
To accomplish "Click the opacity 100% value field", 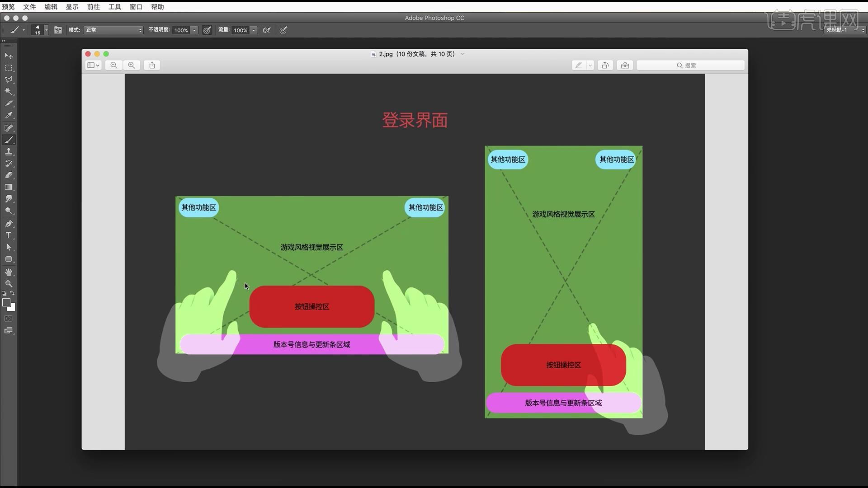I will (181, 30).
